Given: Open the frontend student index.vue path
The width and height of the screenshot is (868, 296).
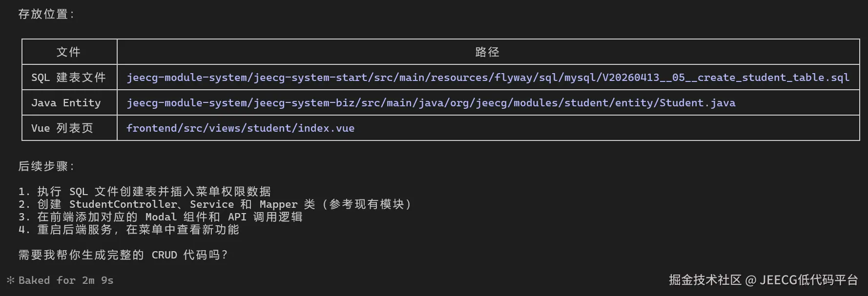Looking at the screenshot, I should (240, 128).
